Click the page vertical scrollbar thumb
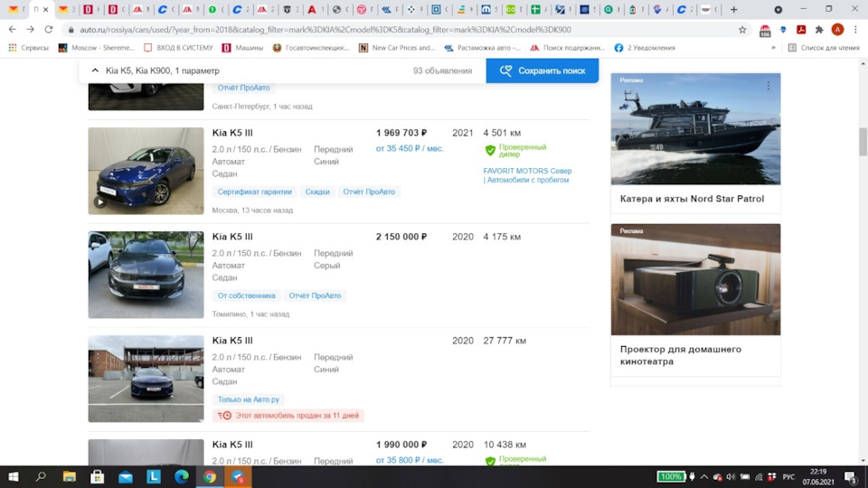This screenshot has width=868, height=488. tap(863, 142)
